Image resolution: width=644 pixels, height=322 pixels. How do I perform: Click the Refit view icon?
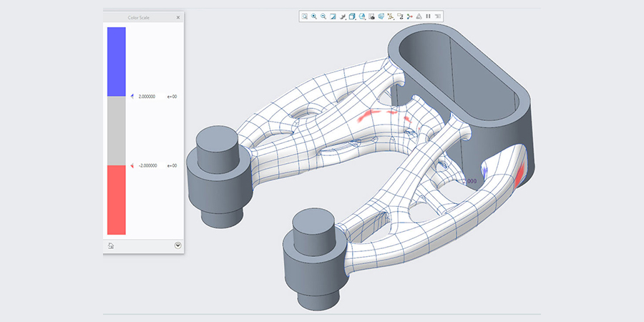304,16
